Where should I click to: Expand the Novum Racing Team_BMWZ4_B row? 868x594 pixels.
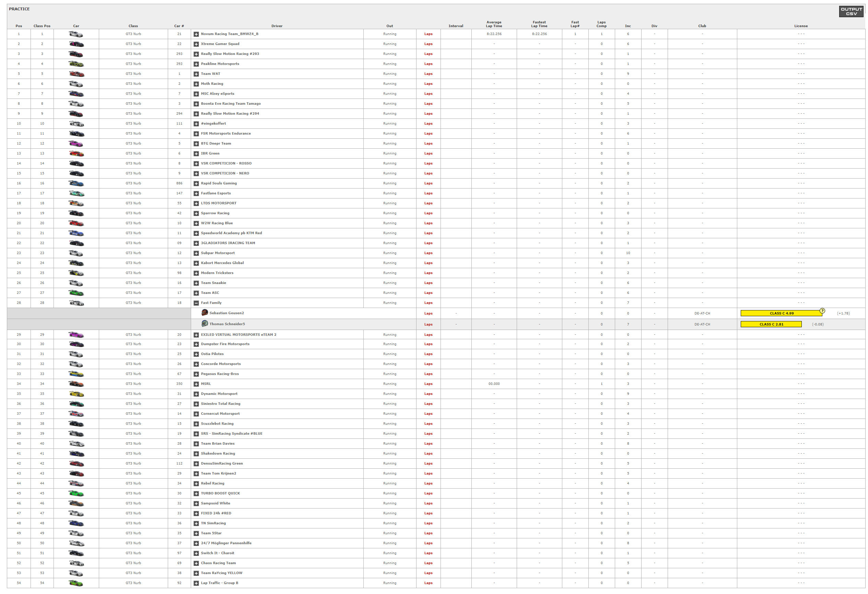[196, 34]
